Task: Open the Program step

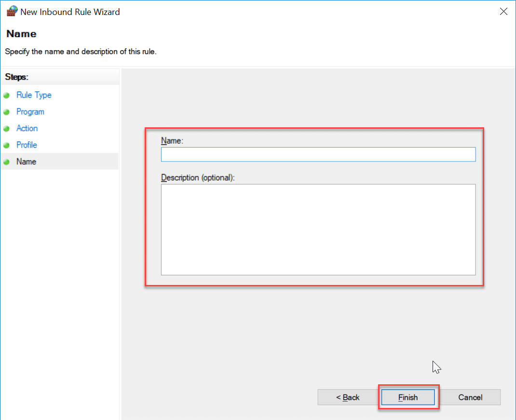Action: (30, 111)
